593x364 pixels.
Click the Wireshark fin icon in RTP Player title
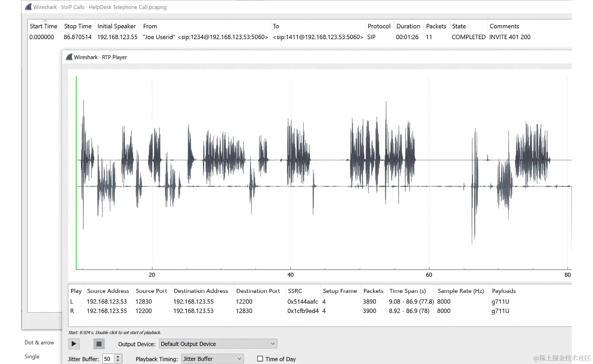click(69, 57)
